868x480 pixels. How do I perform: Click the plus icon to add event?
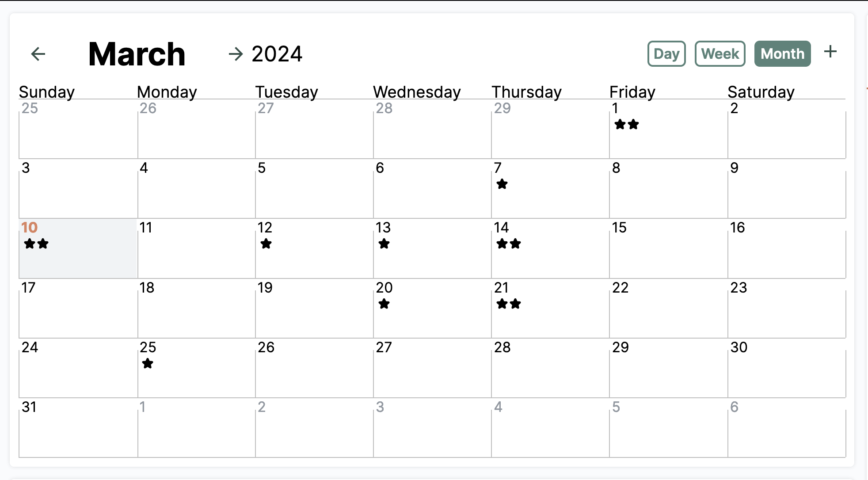coord(830,52)
